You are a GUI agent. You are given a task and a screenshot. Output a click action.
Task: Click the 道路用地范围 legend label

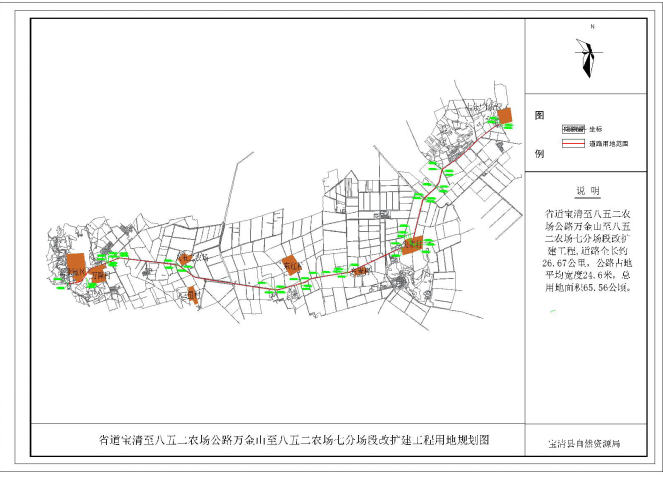pos(609,144)
